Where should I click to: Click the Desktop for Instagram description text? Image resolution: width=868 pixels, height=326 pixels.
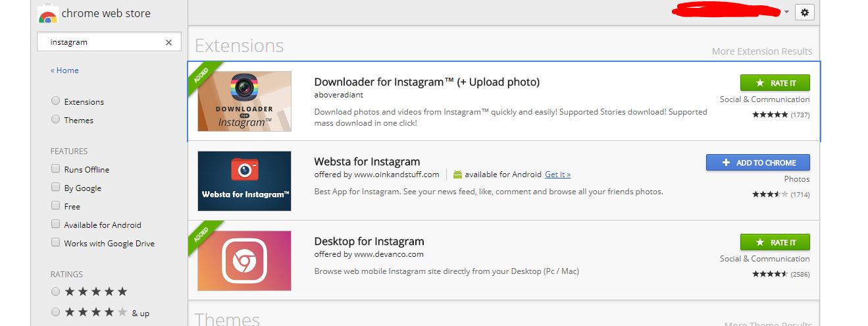[x=446, y=271]
